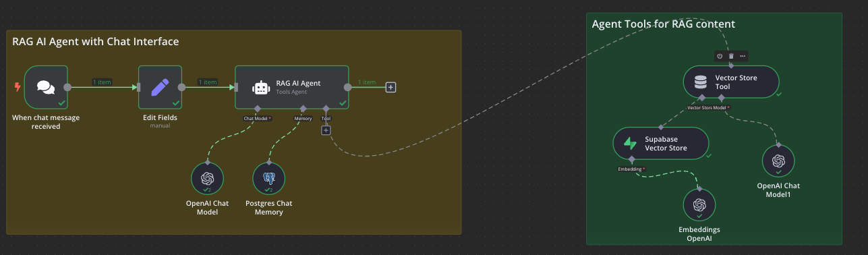The width and height of the screenshot is (868, 255).
Task: Select the Vector Store Tool node
Action: pyautogui.click(x=732, y=82)
